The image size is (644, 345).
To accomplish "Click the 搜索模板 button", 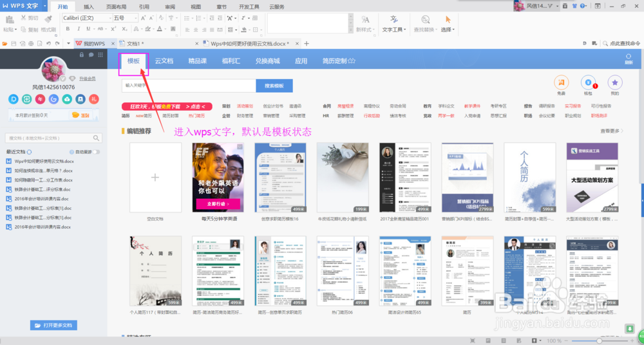I will point(274,86).
